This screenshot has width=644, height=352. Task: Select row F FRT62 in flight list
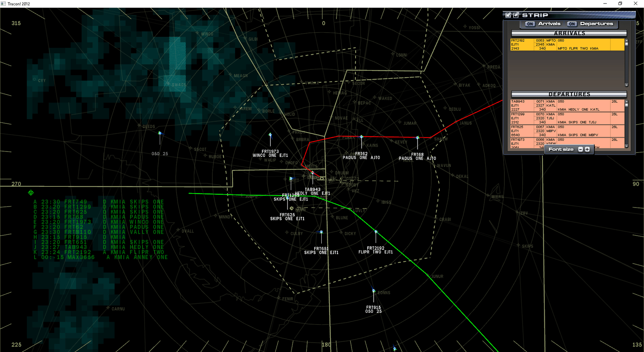coord(99,227)
